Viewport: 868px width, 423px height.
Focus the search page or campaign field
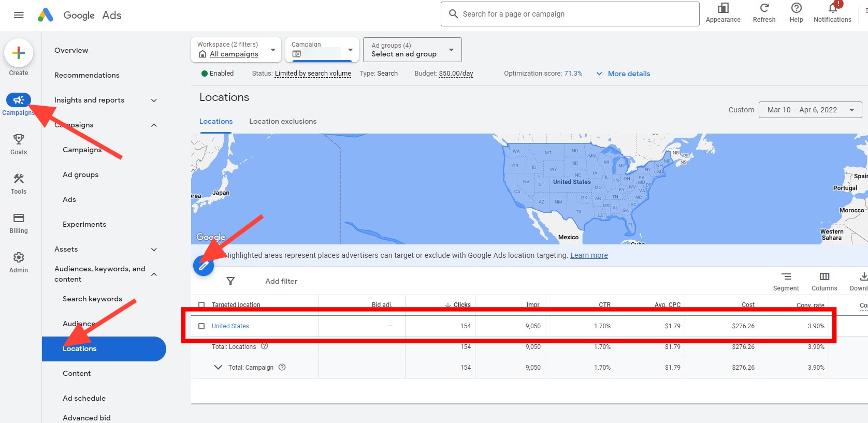coord(570,14)
